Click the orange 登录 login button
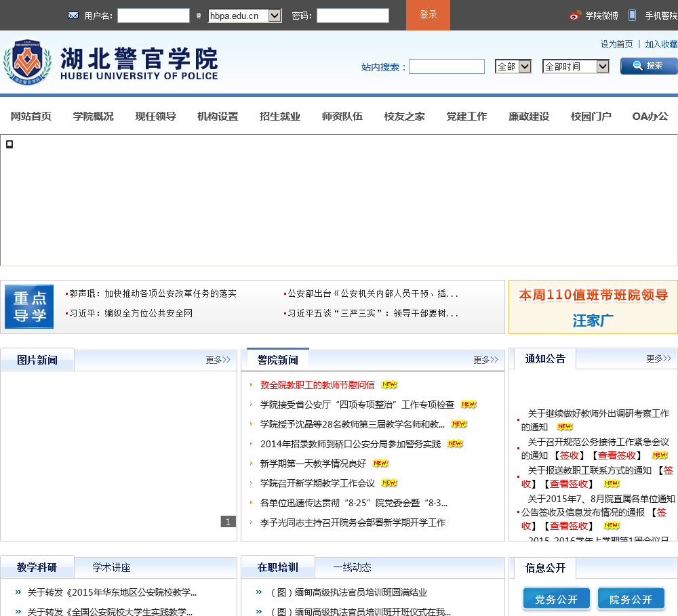The width and height of the screenshot is (678, 616). (428, 15)
